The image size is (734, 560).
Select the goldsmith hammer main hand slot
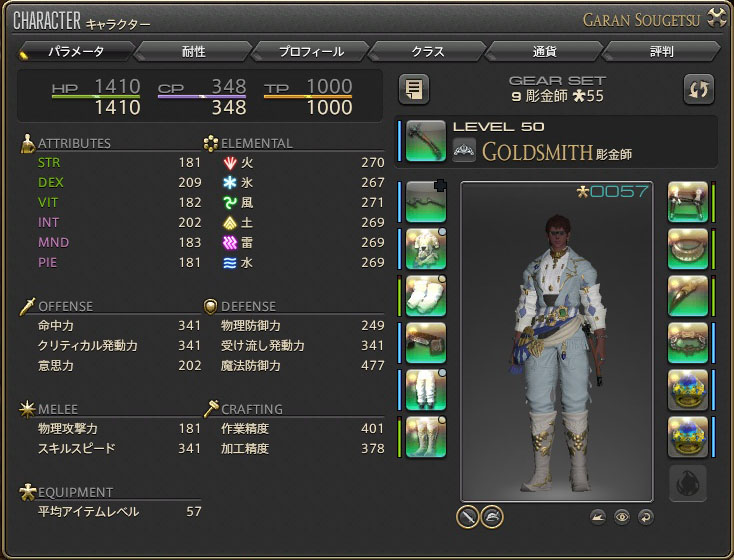pos(426,141)
